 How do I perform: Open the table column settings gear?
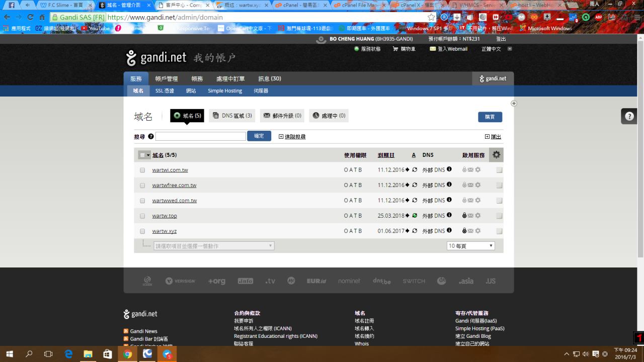pos(496,155)
